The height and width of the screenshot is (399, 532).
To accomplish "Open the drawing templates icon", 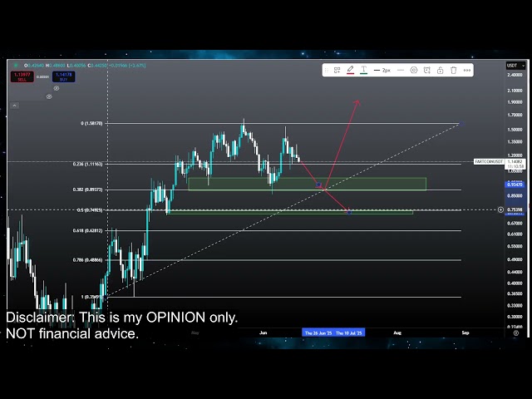I will pos(337,71).
